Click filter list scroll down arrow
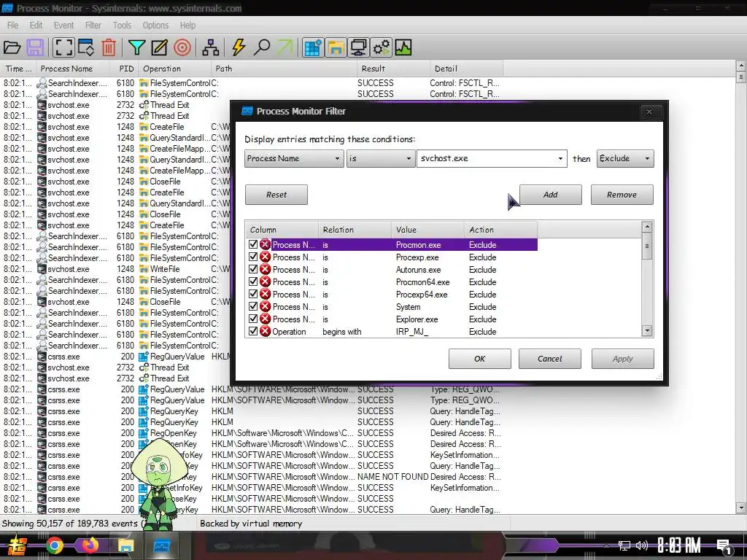 [x=647, y=330]
